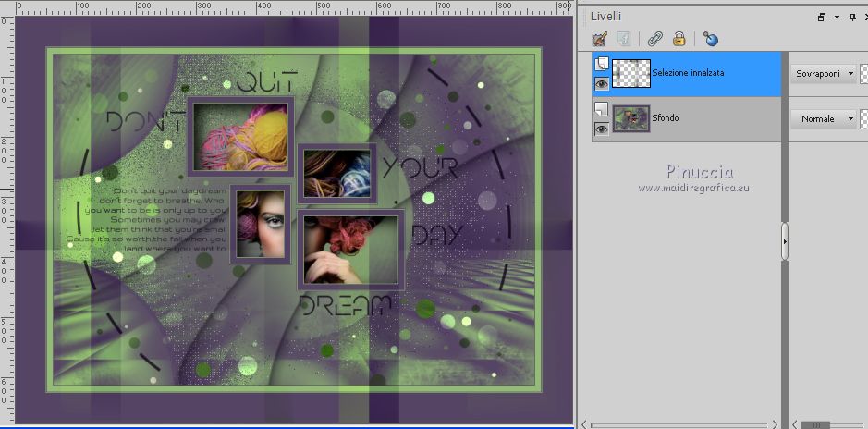The width and height of the screenshot is (868, 429).
Task: Select the Sfondo layer name
Action: [x=665, y=118]
